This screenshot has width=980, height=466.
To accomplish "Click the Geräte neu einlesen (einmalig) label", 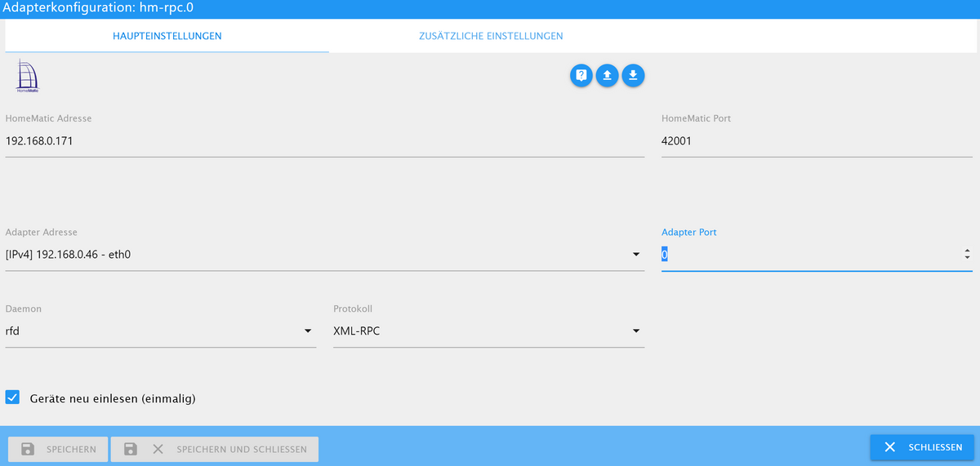I will click(x=113, y=398).
